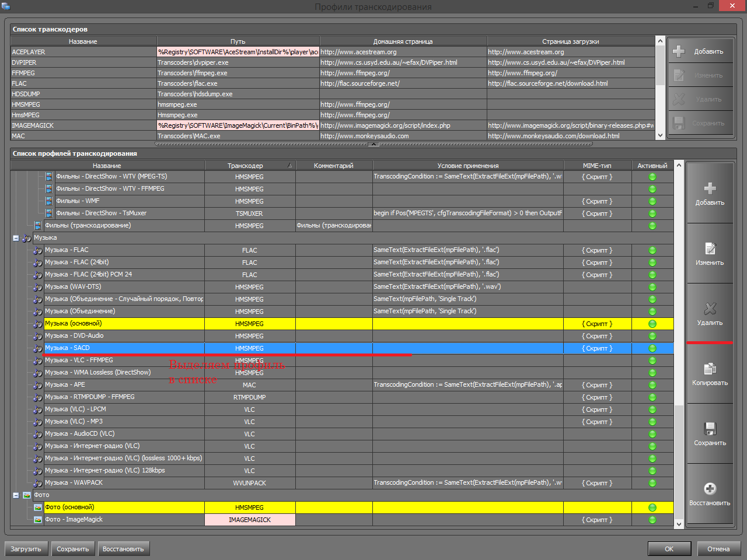
Task: Click Условие применения column header
Action: 467,166
